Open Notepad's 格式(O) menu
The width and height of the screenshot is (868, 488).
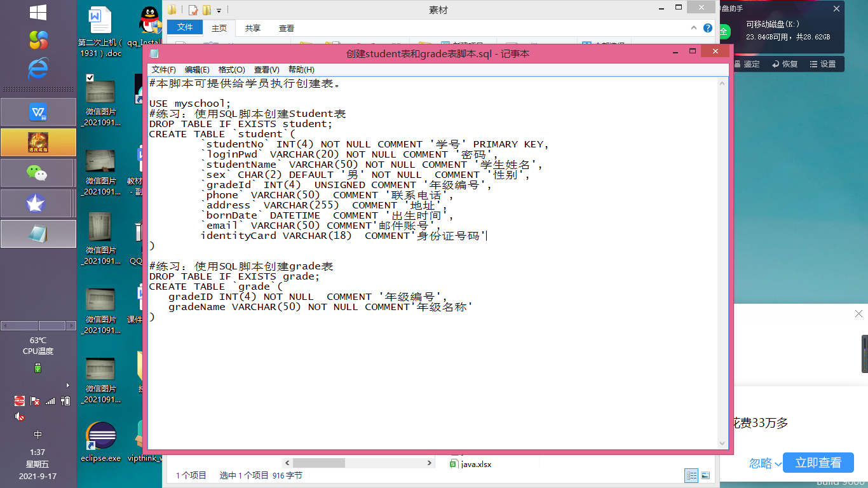pyautogui.click(x=231, y=70)
